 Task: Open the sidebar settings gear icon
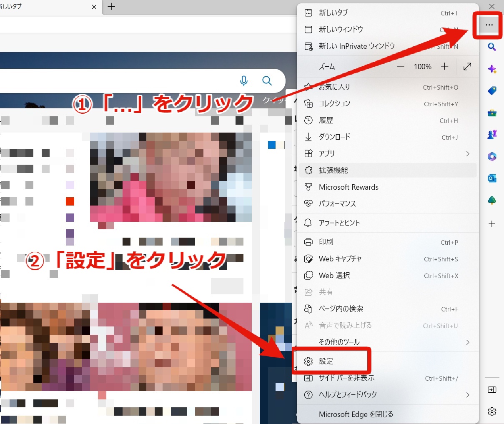(x=492, y=411)
